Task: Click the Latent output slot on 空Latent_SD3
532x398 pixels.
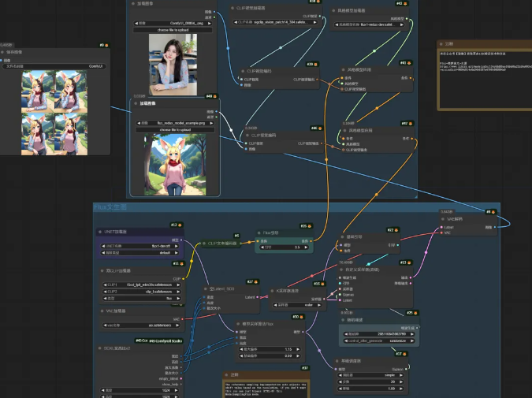Action: [257, 297]
